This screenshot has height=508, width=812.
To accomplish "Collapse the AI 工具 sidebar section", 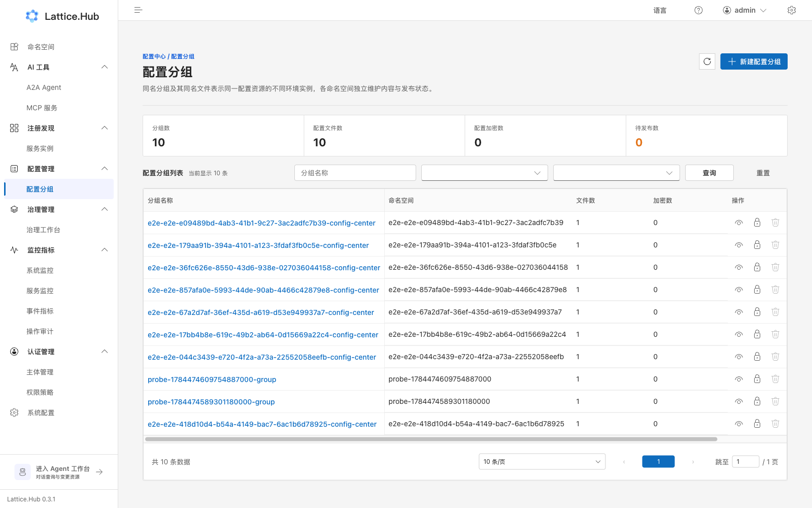I will point(105,67).
